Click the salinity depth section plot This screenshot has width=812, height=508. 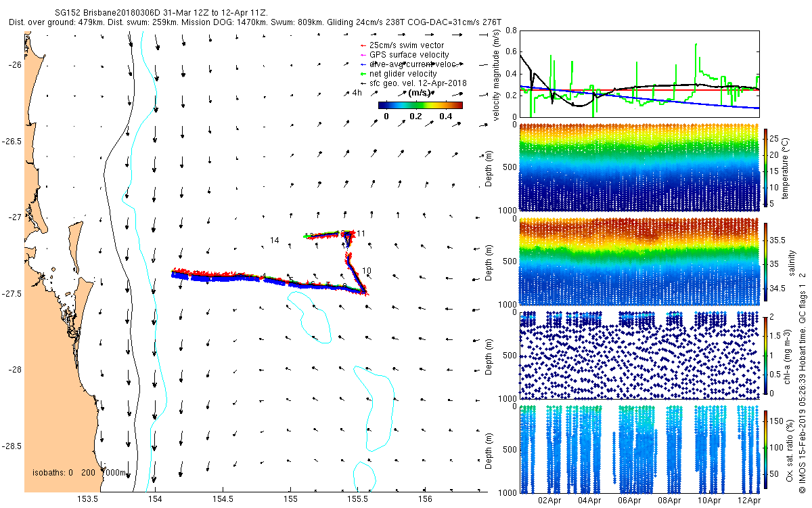(x=639, y=262)
